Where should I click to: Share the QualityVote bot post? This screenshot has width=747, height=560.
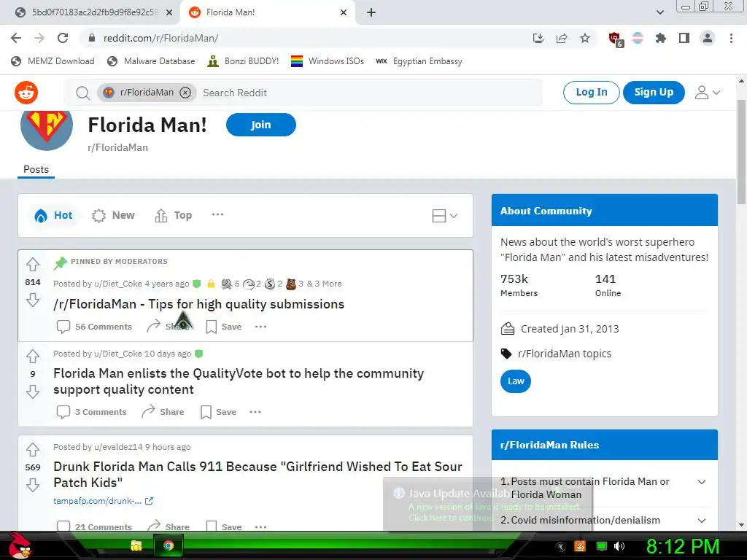[x=163, y=412]
